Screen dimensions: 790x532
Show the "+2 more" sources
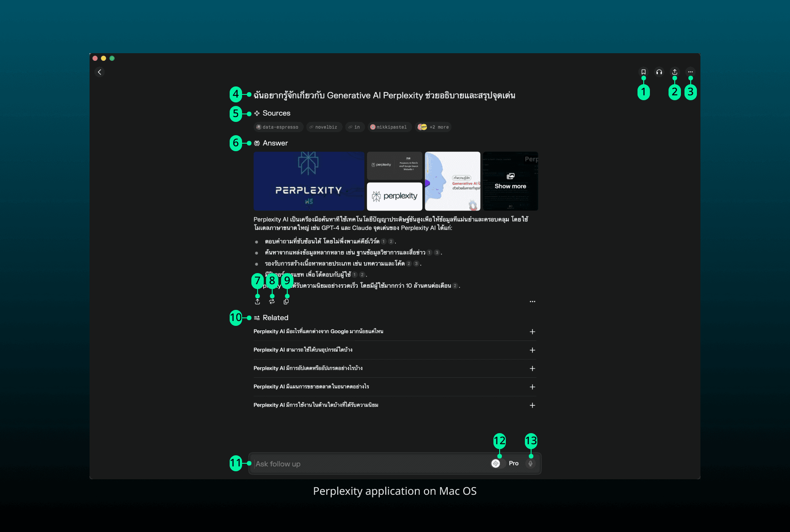click(x=434, y=127)
